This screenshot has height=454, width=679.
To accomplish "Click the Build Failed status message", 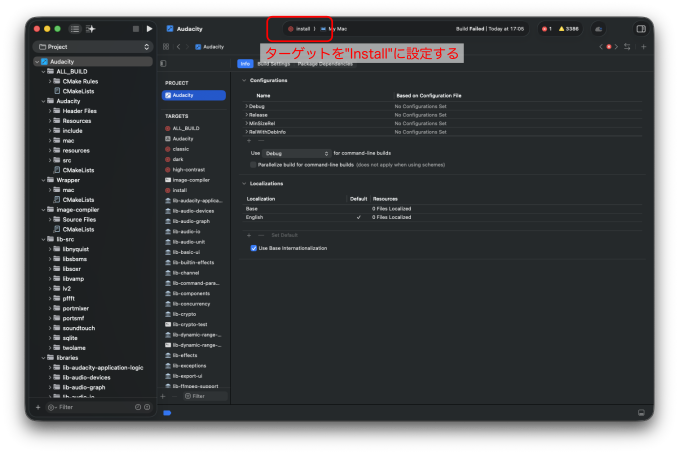I will tap(489, 29).
